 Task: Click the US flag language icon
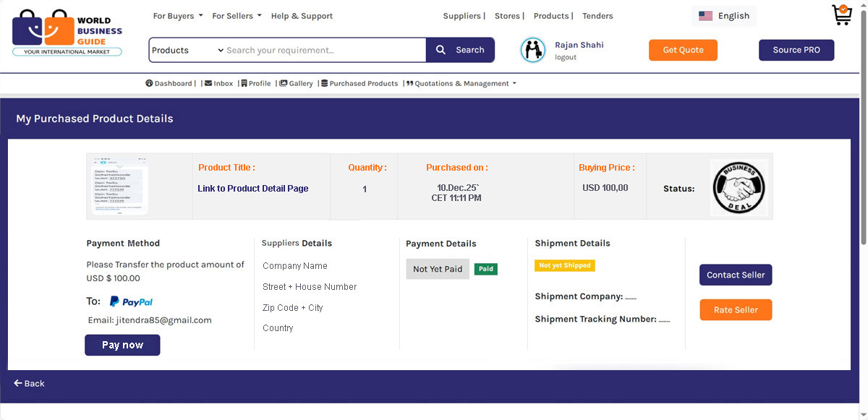point(706,16)
